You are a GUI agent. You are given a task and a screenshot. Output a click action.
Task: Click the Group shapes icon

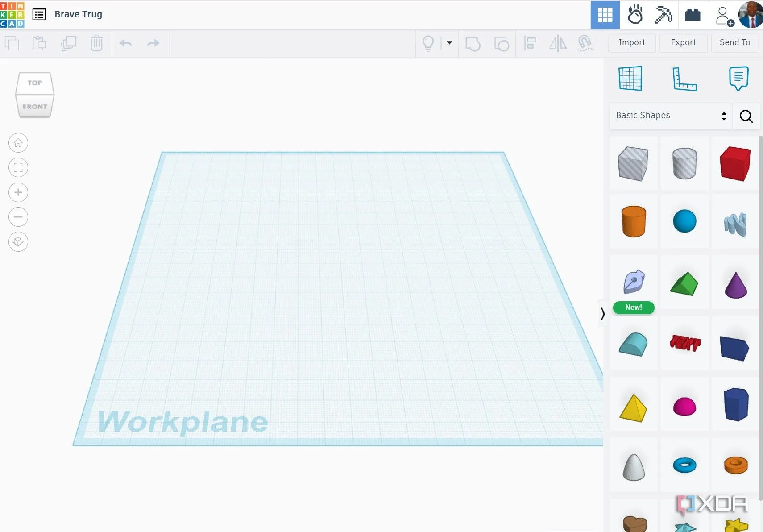pos(473,44)
